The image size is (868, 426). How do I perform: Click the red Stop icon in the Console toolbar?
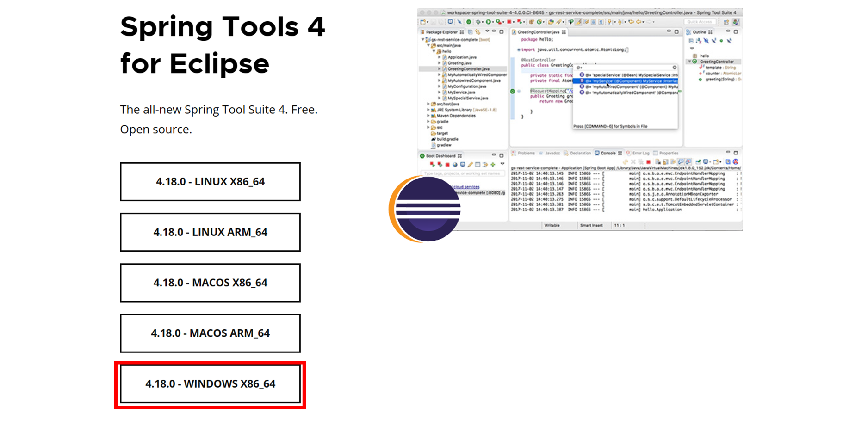coord(649,162)
